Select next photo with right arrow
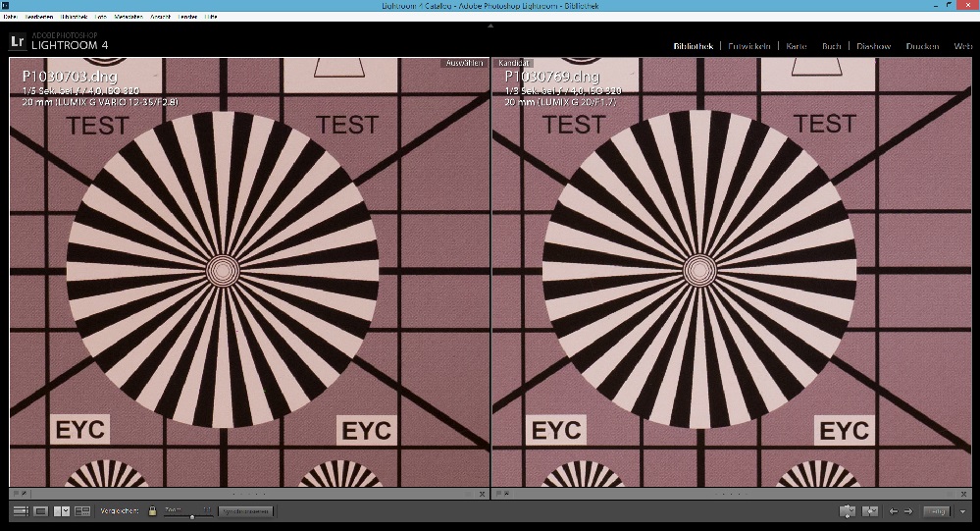Viewport: 980px width, 531px height. pos(908,511)
